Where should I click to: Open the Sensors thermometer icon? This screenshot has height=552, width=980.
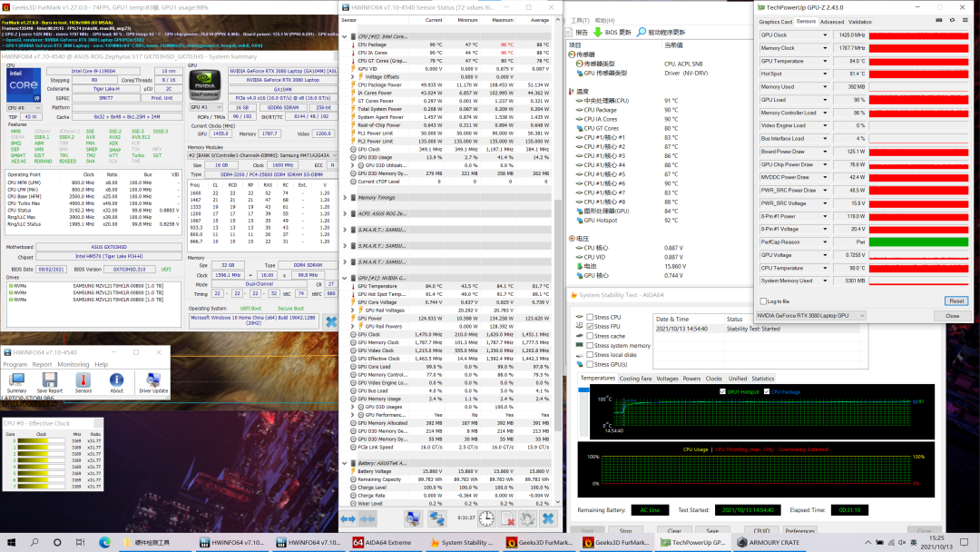pyautogui.click(x=83, y=380)
